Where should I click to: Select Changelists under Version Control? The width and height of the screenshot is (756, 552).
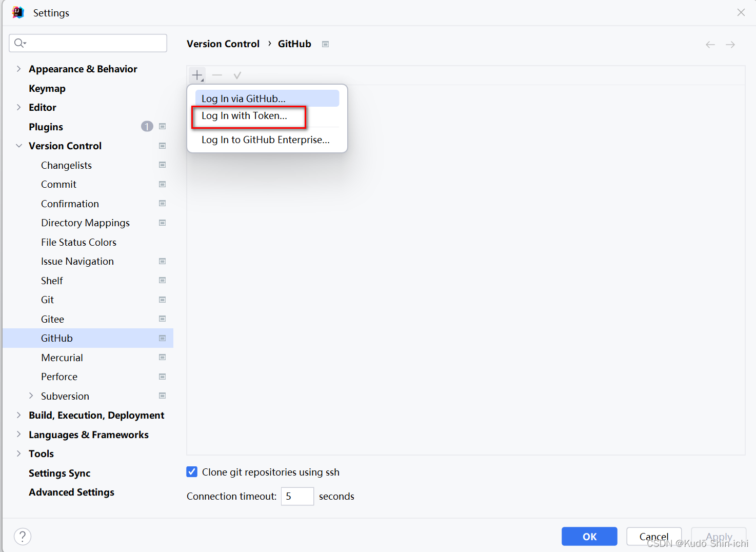pyautogui.click(x=67, y=165)
